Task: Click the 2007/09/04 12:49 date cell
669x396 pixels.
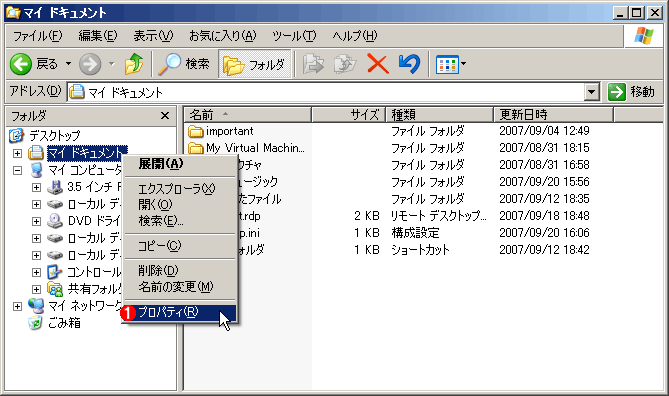Action: pyautogui.click(x=544, y=131)
